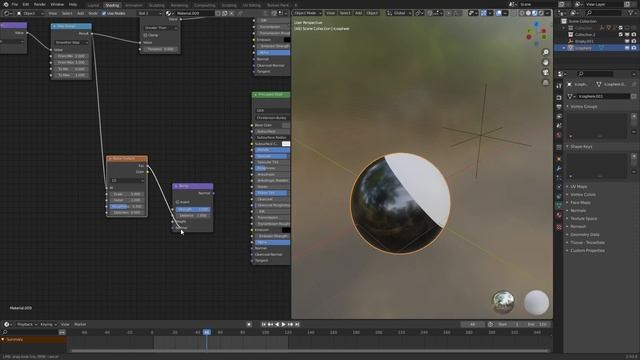The image size is (640, 360).
Task: Switch to the Animation workspace tab
Action: tap(134, 5)
